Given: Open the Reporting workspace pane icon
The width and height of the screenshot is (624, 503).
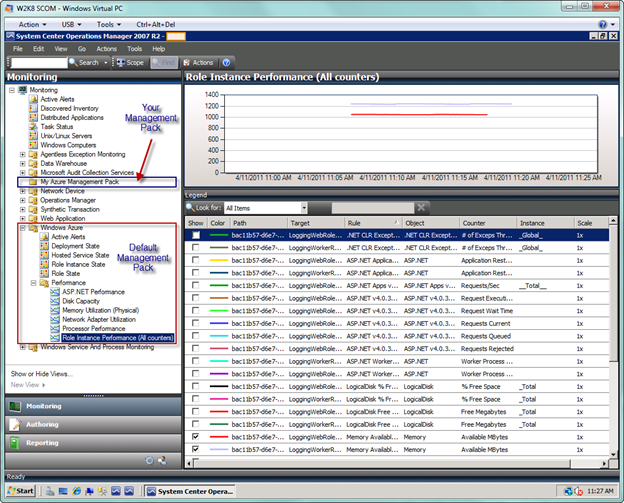Looking at the screenshot, I should coord(15,443).
